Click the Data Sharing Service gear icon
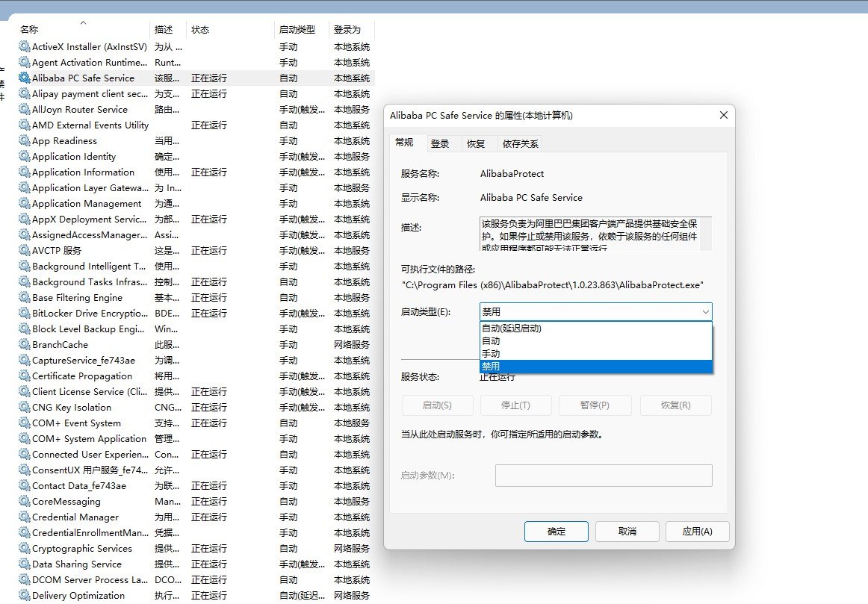This screenshot has height=604, width=868. tap(22, 564)
